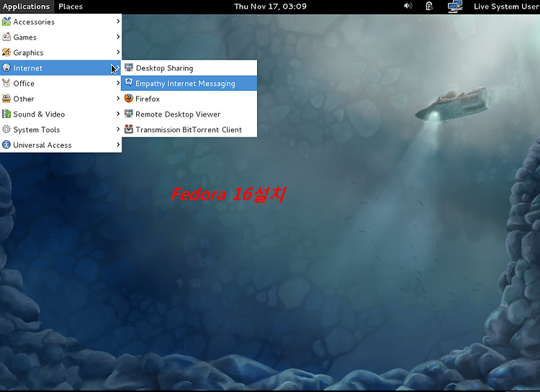Select the Office menu entry
The width and height of the screenshot is (540, 392).
[x=60, y=83]
